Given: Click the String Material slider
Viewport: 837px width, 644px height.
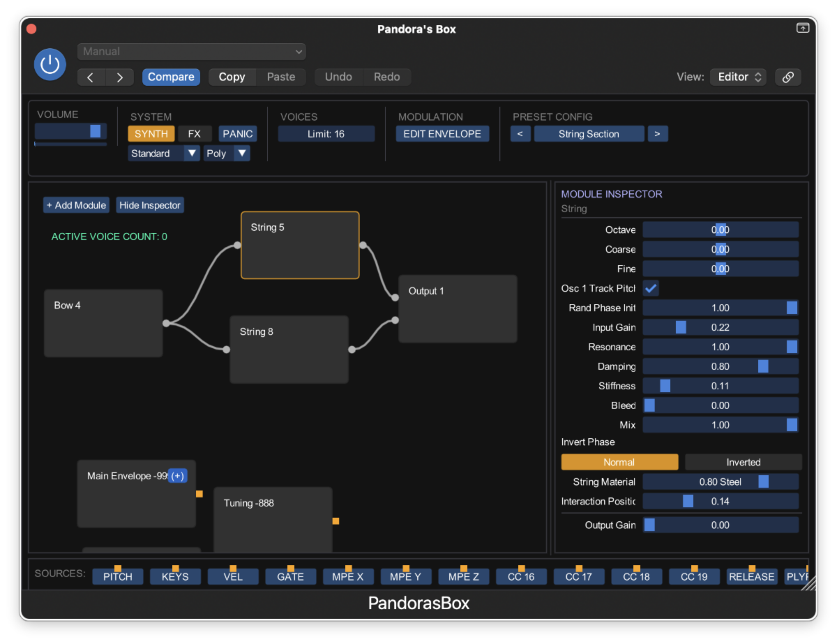Looking at the screenshot, I should (721, 481).
